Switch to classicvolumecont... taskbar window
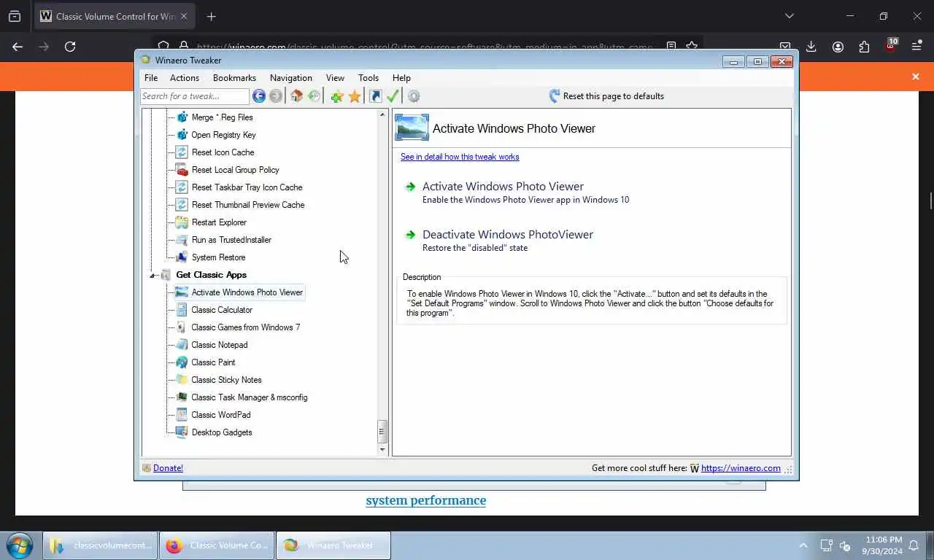The height and width of the screenshot is (560, 934). coord(100,545)
